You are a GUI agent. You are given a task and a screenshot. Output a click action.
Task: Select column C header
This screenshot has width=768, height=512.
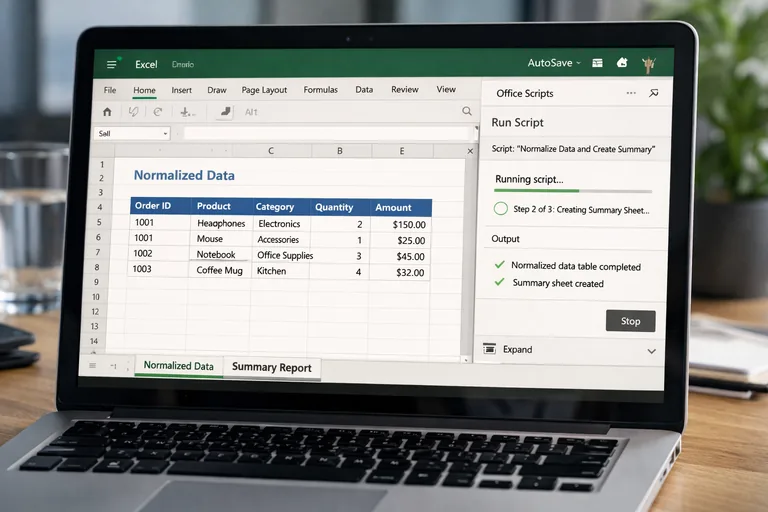coord(271,151)
